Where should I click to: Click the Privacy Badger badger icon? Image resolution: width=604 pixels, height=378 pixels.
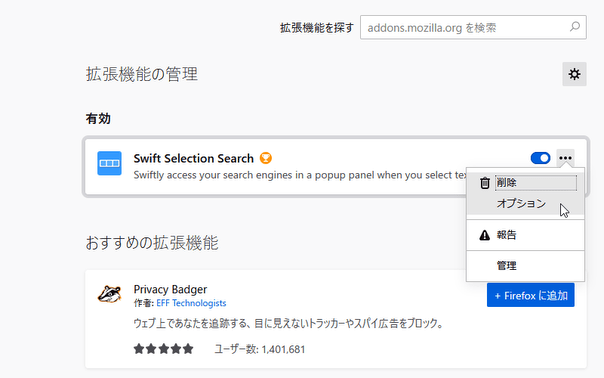(x=109, y=294)
